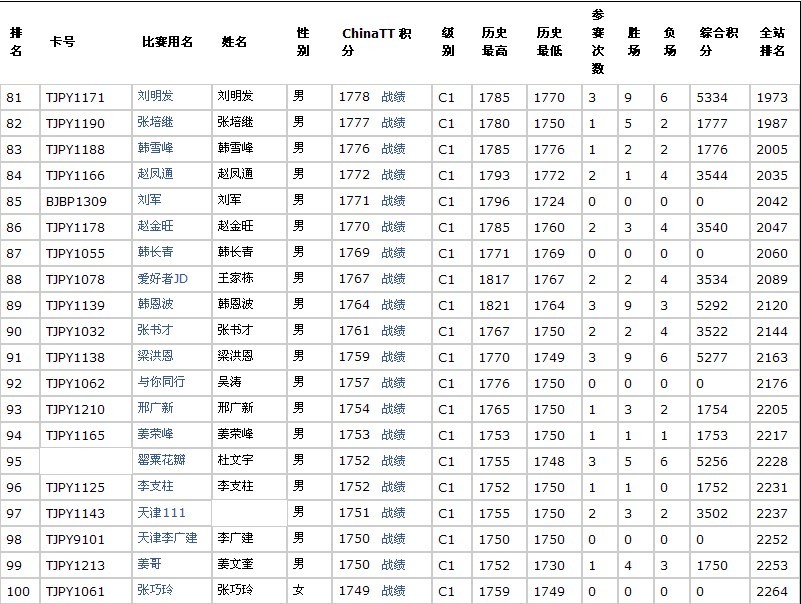Click the 历史最低 column header
The width and height of the screenshot is (801, 604).
tap(550, 42)
